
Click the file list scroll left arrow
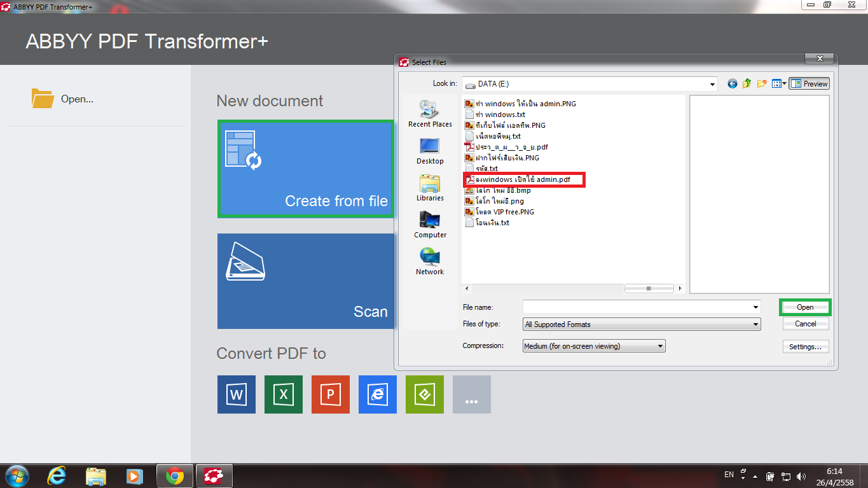pyautogui.click(x=466, y=288)
